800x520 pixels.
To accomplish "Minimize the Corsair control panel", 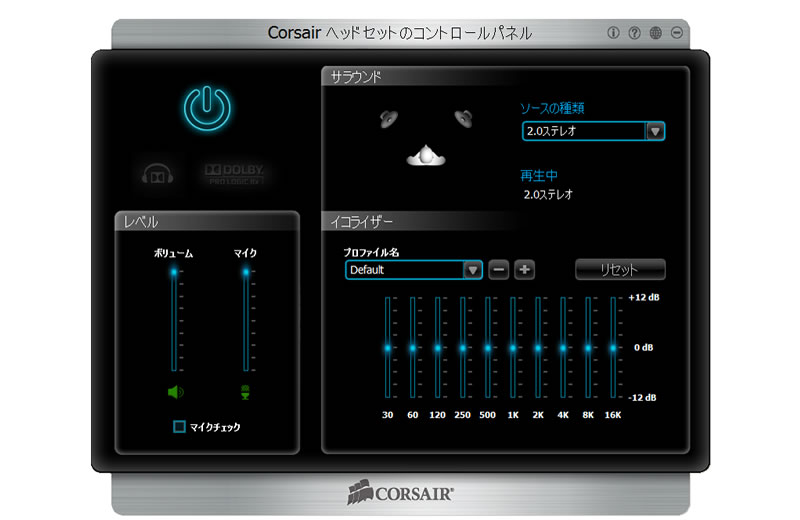I will [x=677, y=33].
